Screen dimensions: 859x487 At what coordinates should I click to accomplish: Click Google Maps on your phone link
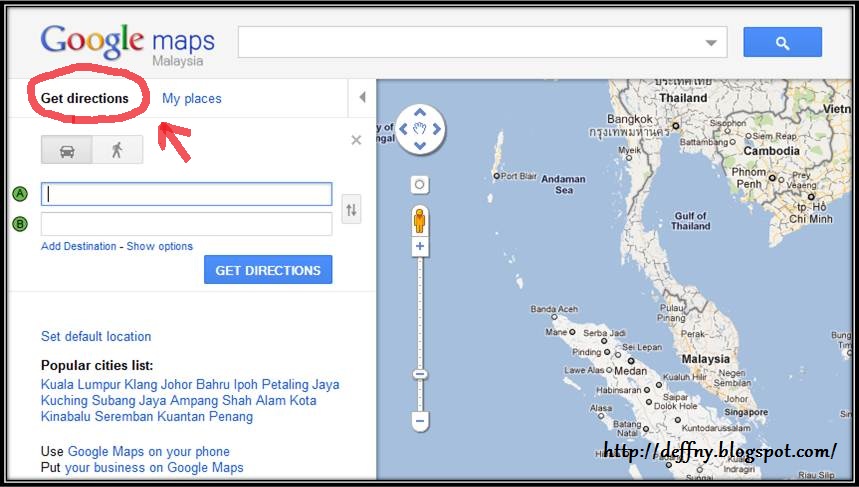click(148, 451)
